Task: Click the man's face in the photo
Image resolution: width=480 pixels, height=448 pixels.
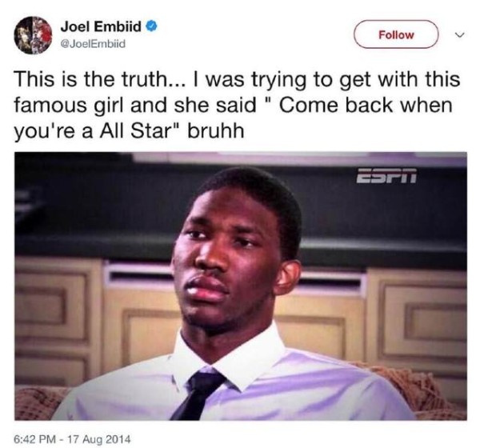Action: click(233, 260)
